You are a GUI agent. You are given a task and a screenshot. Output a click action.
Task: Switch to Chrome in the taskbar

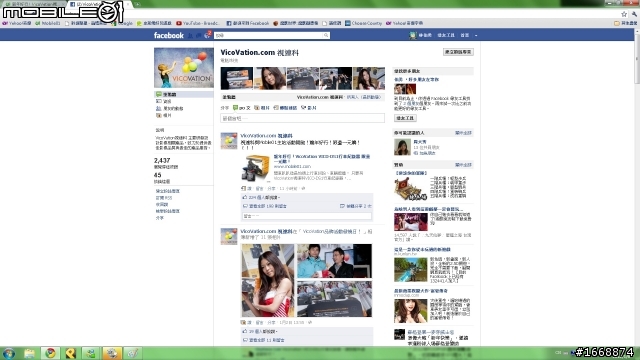click(x=50, y=353)
